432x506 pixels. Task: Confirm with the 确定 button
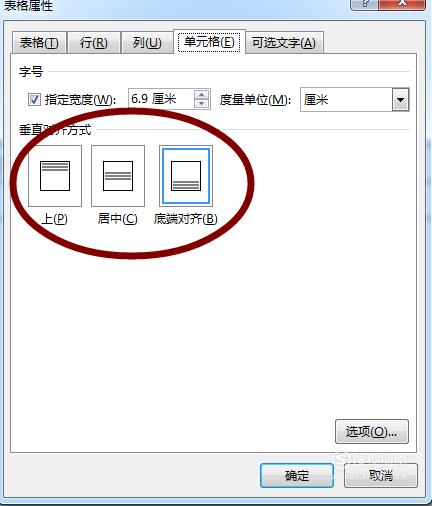(x=297, y=476)
